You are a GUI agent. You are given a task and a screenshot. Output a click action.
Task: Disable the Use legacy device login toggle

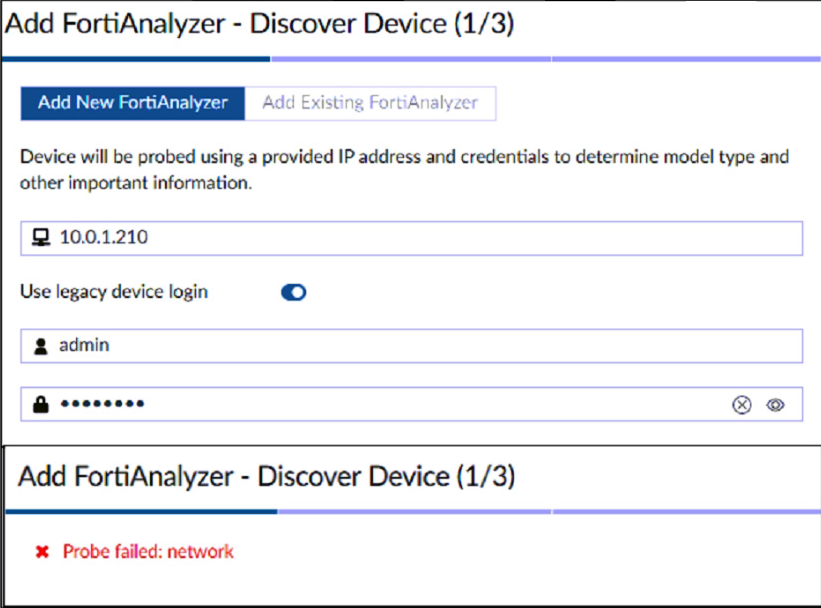(x=293, y=292)
